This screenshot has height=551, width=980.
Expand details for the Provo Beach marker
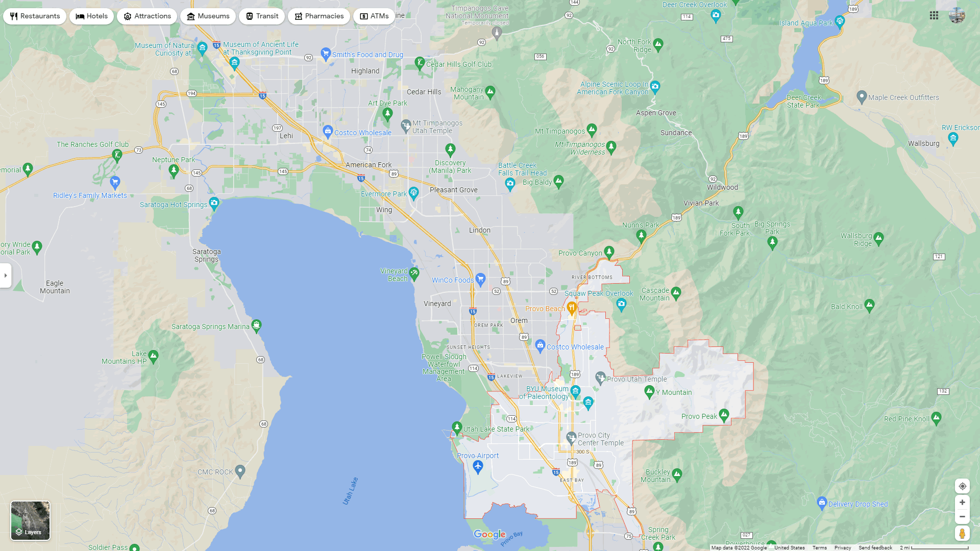[572, 308]
